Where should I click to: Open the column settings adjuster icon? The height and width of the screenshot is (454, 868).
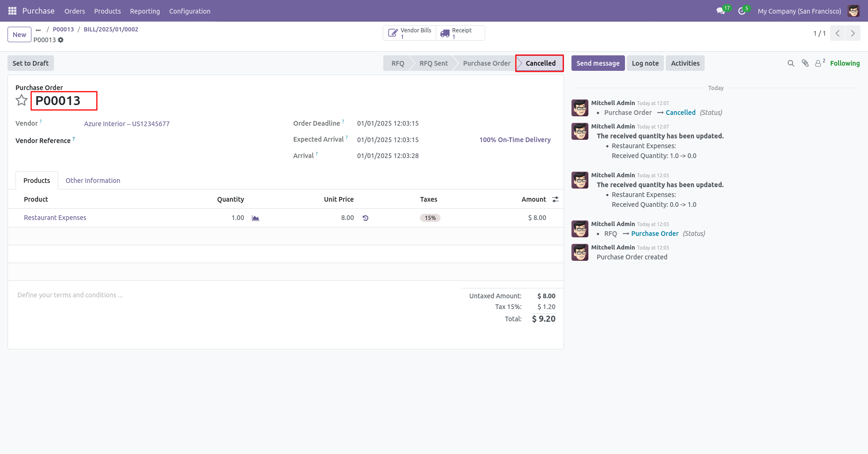pos(556,199)
